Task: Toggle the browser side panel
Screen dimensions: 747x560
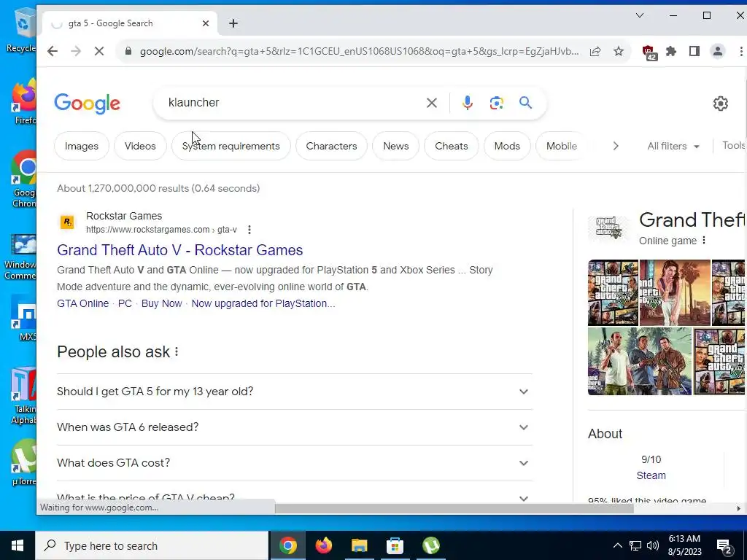Action: 694,52
